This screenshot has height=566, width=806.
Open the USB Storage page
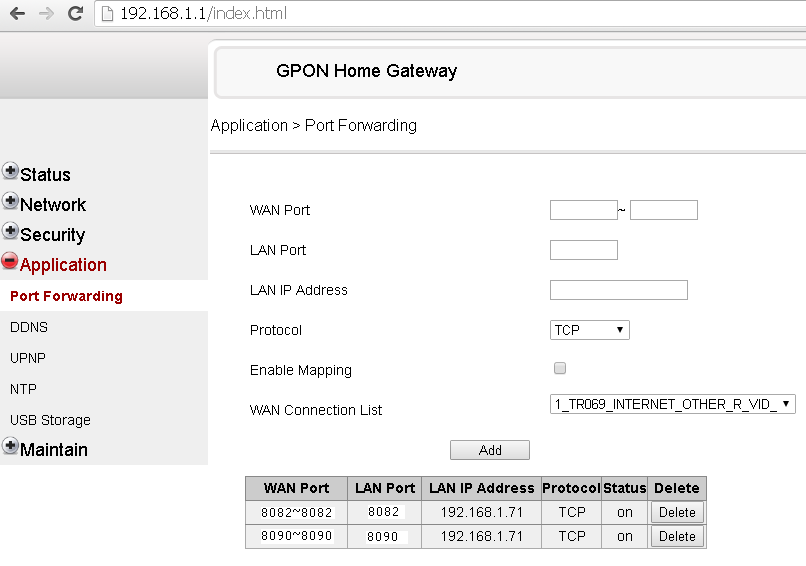pyautogui.click(x=50, y=420)
